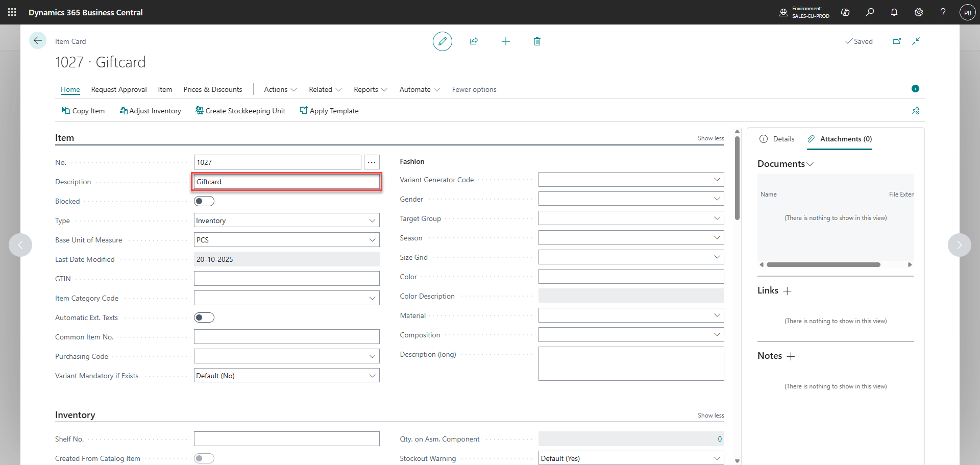This screenshot has height=465, width=980.
Task: Go to previous record arrow
Action: 20,245
